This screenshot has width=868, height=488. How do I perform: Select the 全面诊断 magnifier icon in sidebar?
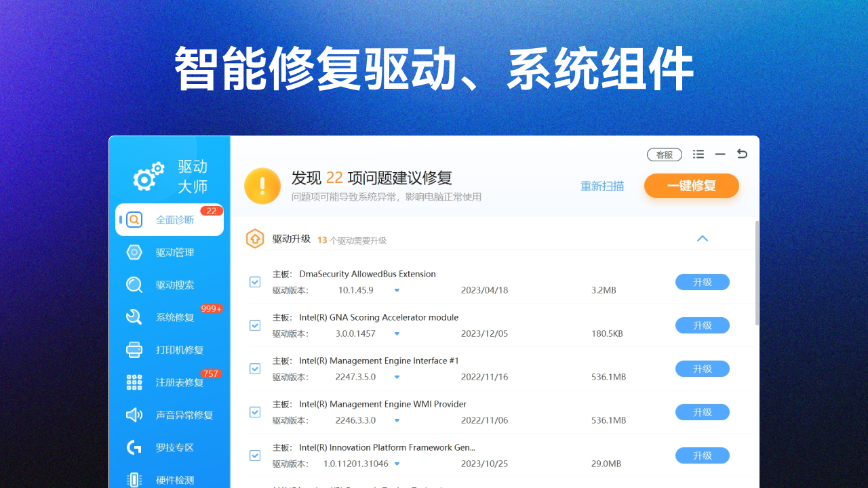135,220
